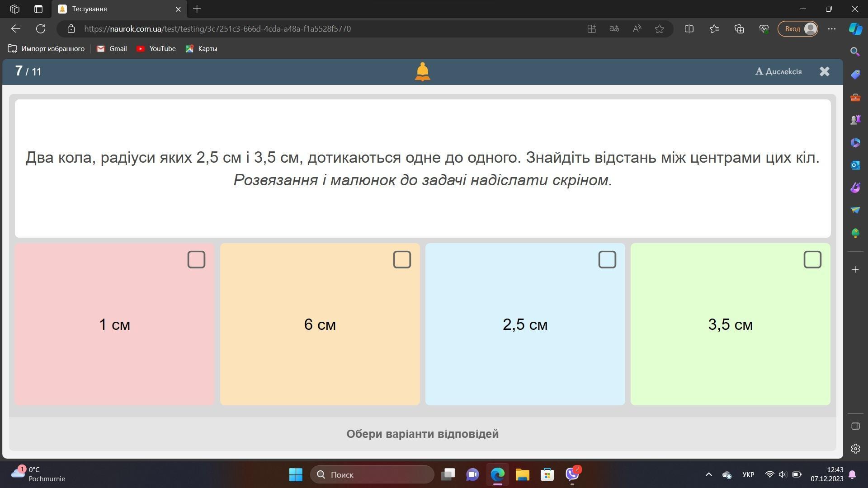
Task: Toggle the sidebar panel layout icon
Action: point(855,426)
